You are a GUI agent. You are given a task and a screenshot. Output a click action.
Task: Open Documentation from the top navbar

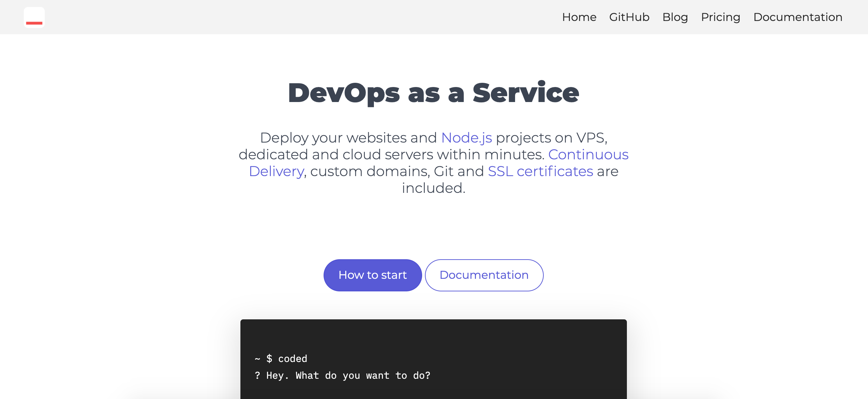click(797, 17)
